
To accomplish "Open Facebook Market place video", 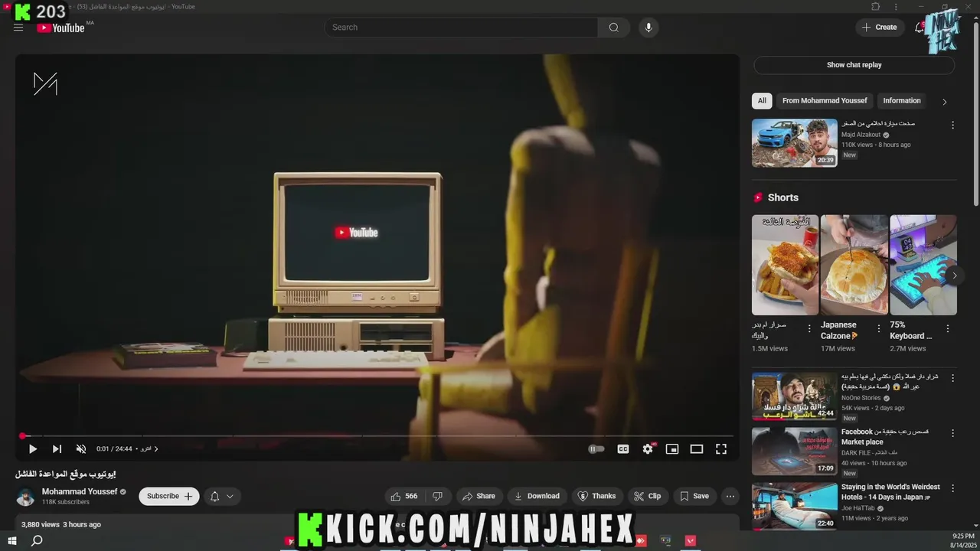I will [795, 452].
